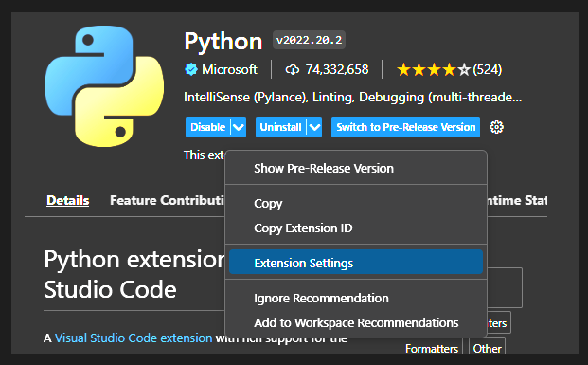
Task: Click the 74,332,658 install count
Action: [x=337, y=69]
